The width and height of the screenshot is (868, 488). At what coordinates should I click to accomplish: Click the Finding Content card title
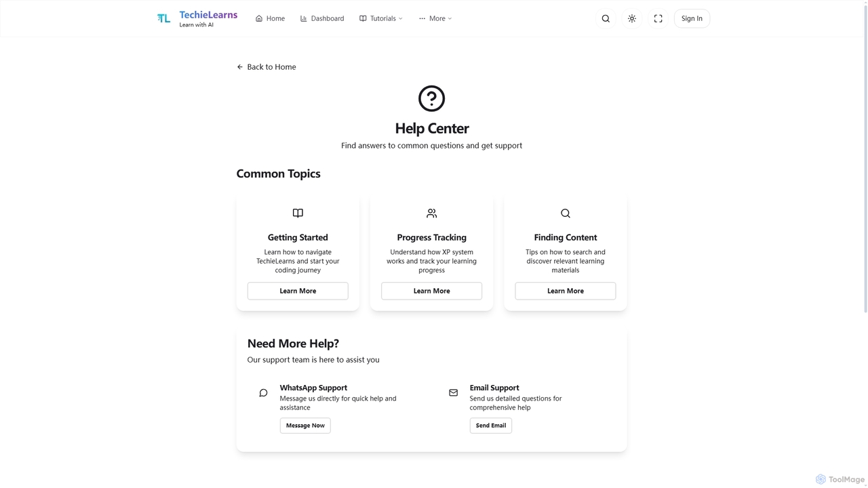(566, 237)
